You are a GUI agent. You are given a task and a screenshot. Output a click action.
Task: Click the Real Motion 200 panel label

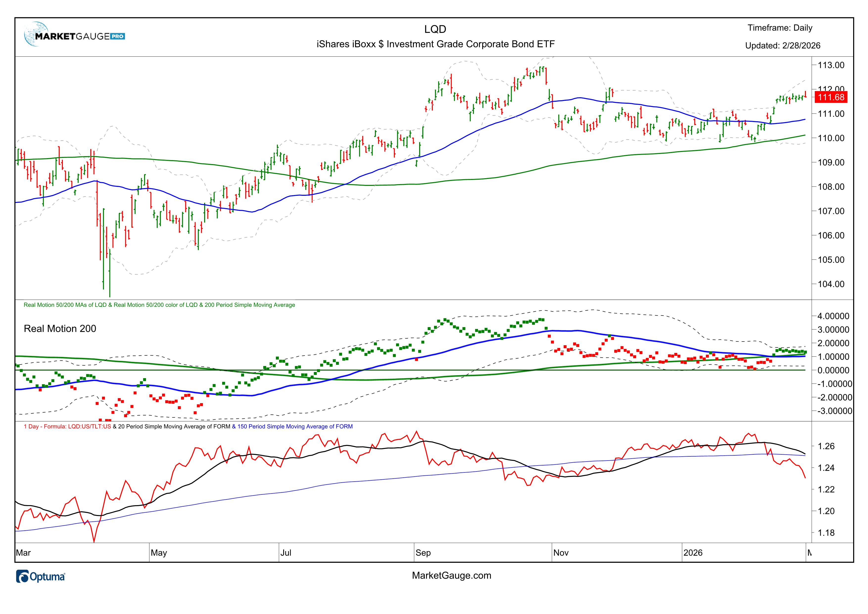point(60,329)
